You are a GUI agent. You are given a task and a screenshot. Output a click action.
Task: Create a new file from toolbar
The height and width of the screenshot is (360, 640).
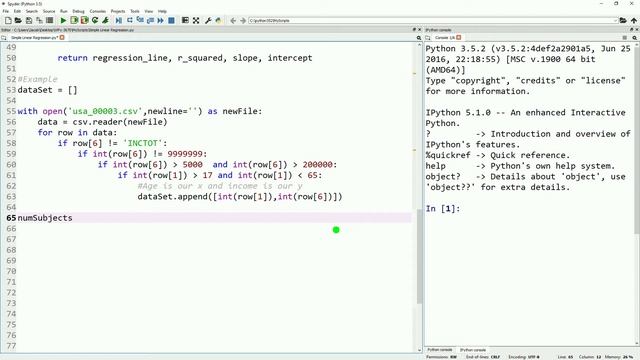pyautogui.click(x=8, y=20)
